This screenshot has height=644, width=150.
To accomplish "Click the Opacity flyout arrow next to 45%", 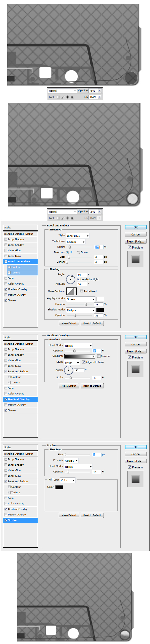I will [99, 91].
